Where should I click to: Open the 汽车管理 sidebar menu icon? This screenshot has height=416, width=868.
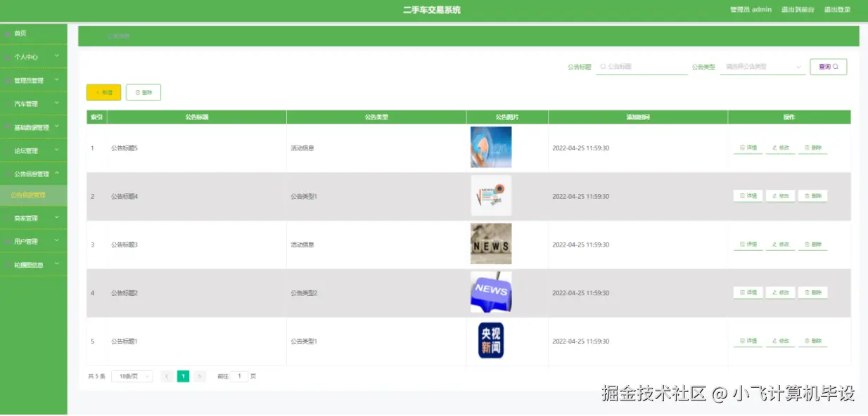9,103
